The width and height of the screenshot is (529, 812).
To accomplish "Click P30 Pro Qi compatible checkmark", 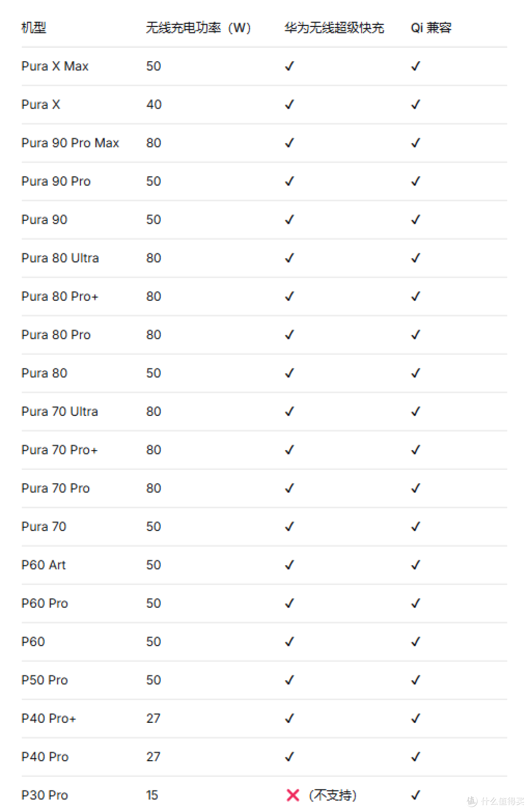I will click(416, 795).
